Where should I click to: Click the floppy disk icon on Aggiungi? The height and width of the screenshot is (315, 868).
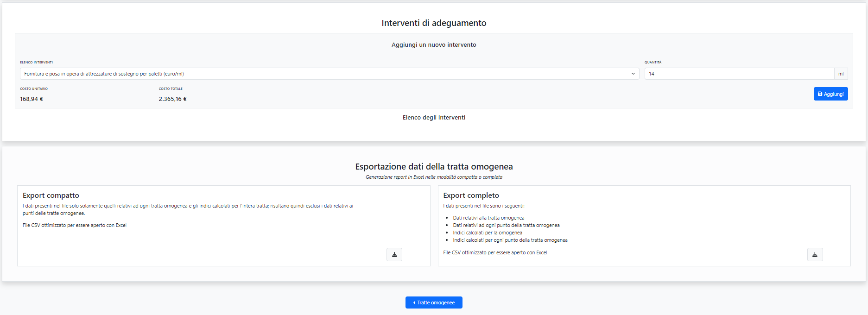coord(820,94)
